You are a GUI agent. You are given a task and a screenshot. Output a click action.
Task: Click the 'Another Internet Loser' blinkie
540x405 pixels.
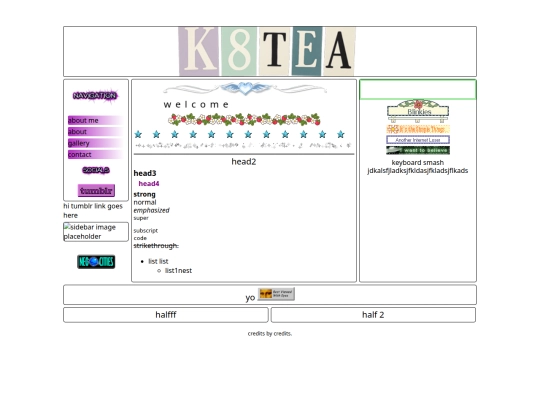pyautogui.click(x=418, y=140)
